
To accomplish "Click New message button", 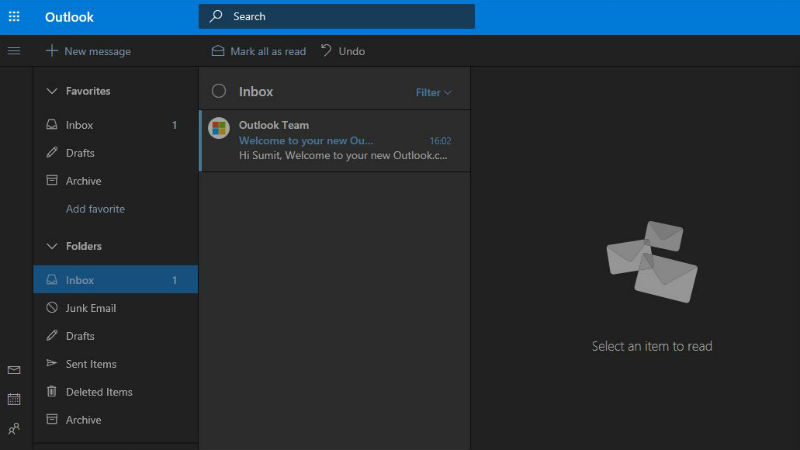I will [x=88, y=51].
